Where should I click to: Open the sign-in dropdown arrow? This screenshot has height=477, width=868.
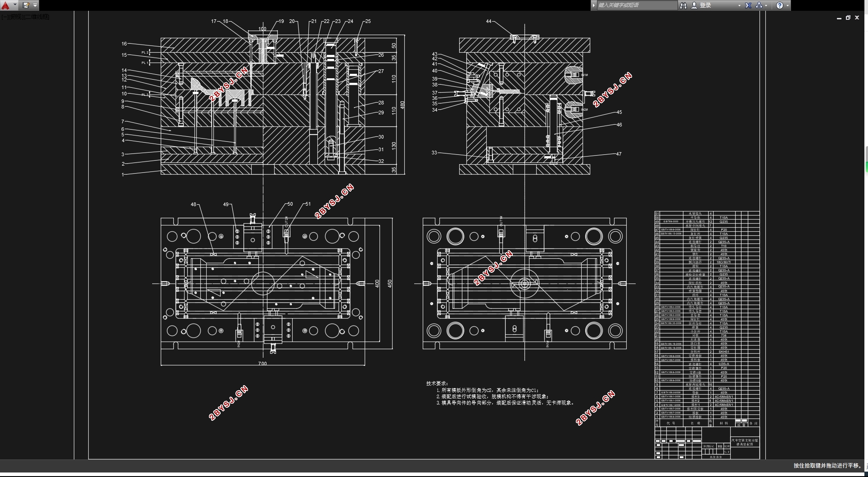tap(739, 5)
